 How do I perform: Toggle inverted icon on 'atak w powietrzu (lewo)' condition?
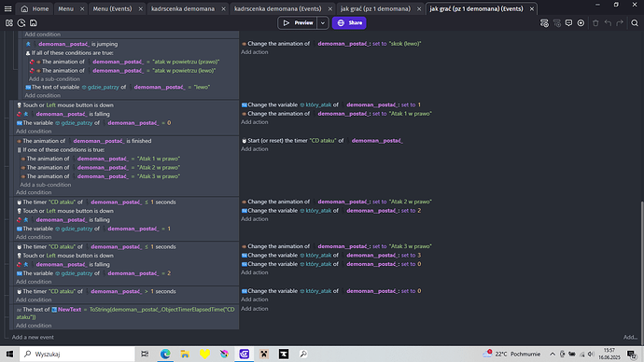(32, 71)
